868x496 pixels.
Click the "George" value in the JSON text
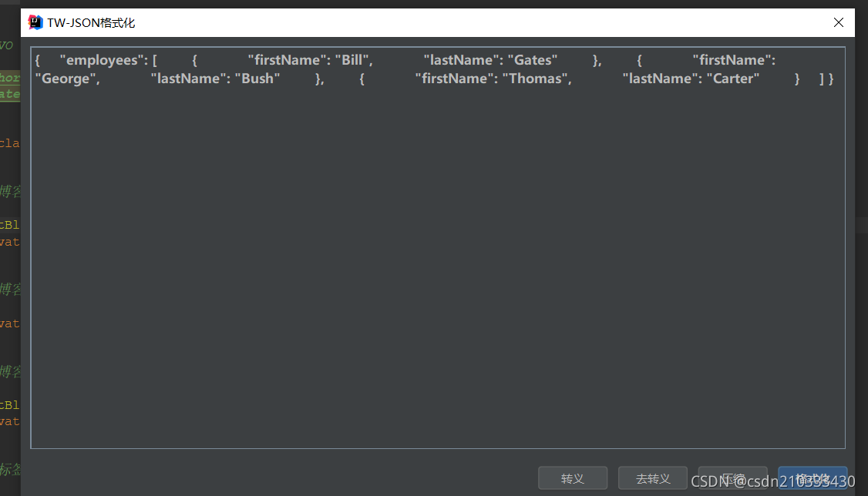[x=66, y=79]
